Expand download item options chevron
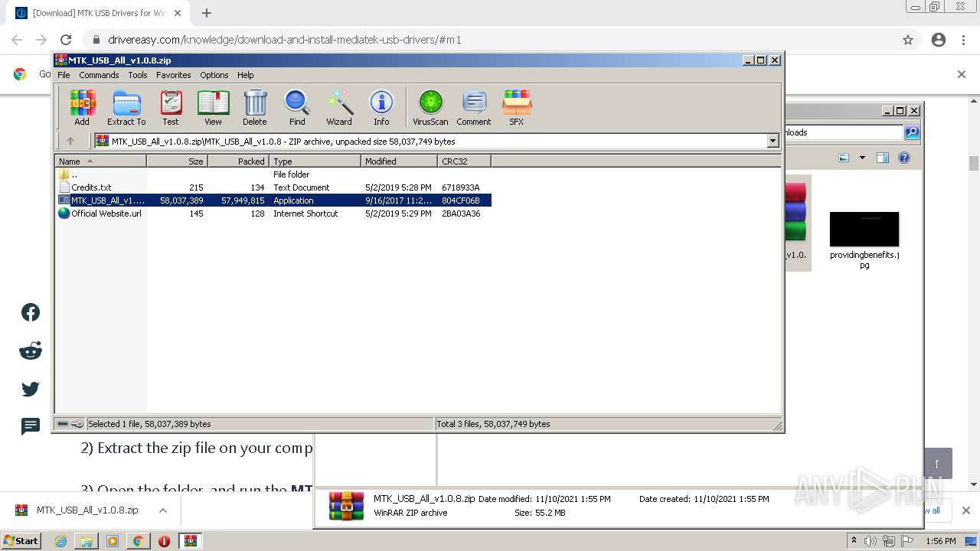This screenshot has height=551, width=980. (x=162, y=510)
